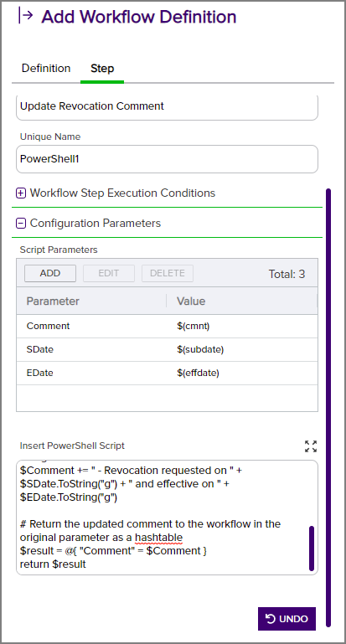The image size is (346, 644).
Task: Click the script editor's vertical scrollbar
Action: pyautogui.click(x=312, y=549)
